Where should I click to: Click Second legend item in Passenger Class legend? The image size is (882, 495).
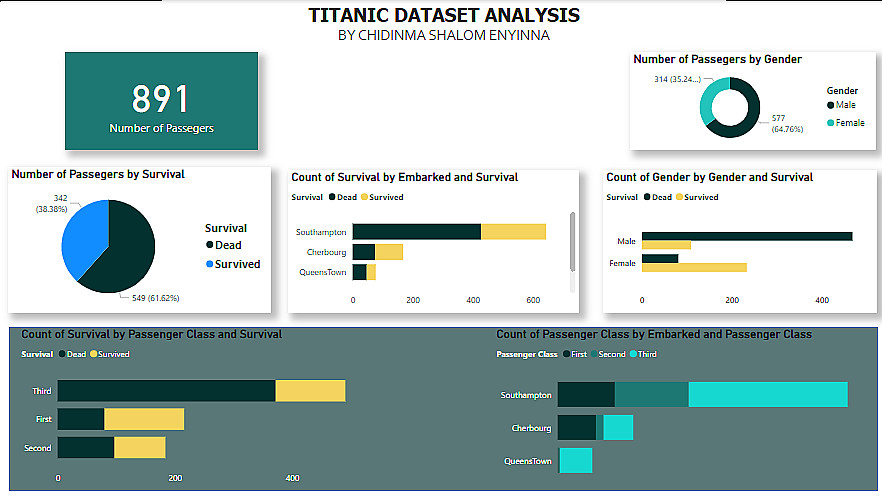(608, 354)
